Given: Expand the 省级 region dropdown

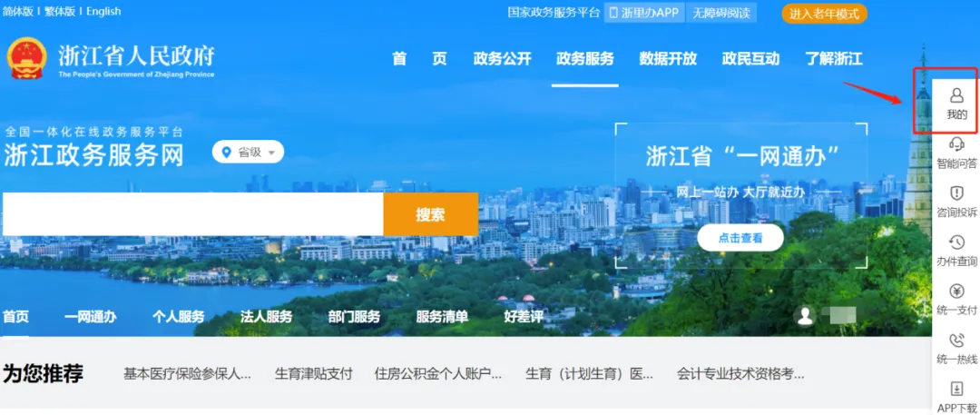Looking at the screenshot, I should click(x=248, y=152).
